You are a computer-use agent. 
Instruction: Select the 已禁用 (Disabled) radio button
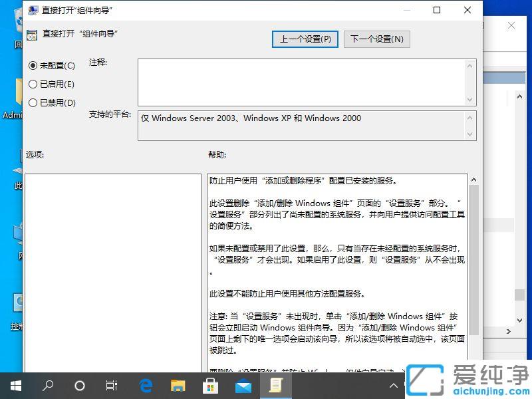[x=33, y=102]
